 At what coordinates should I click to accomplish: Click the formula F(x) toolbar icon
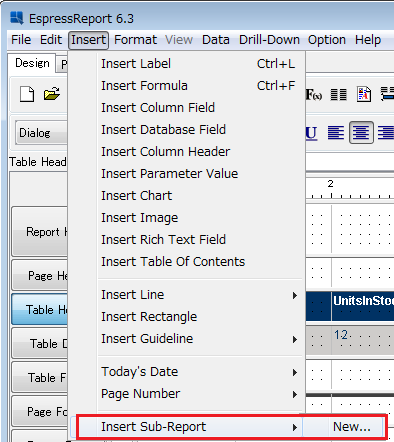click(314, 95)
